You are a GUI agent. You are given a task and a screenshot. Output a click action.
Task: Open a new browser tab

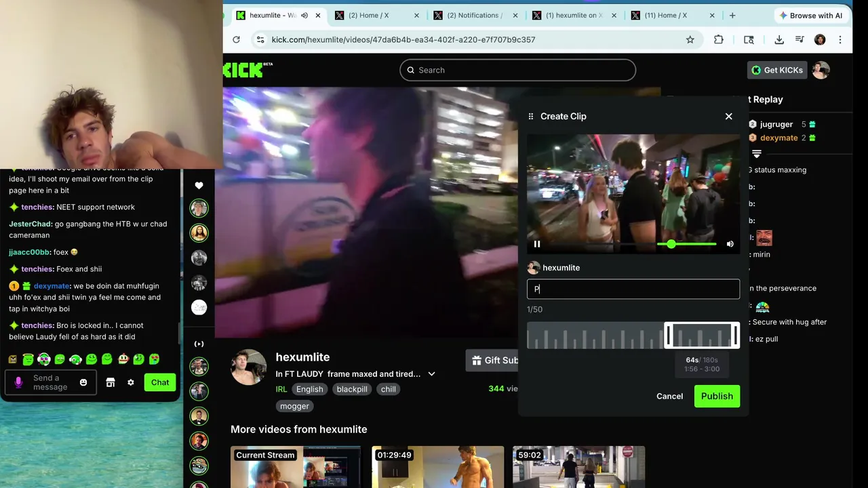pos(732,15)
